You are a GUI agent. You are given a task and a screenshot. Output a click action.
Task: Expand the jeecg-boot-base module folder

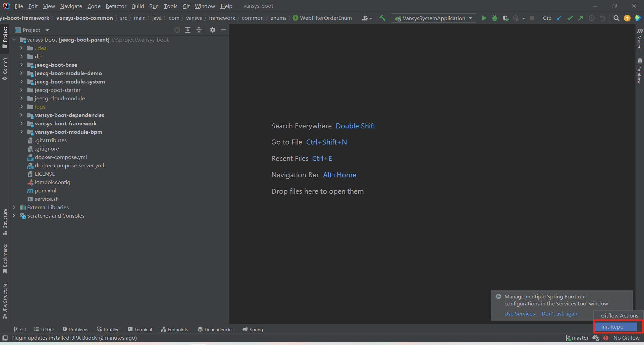[x=21, y=65]
